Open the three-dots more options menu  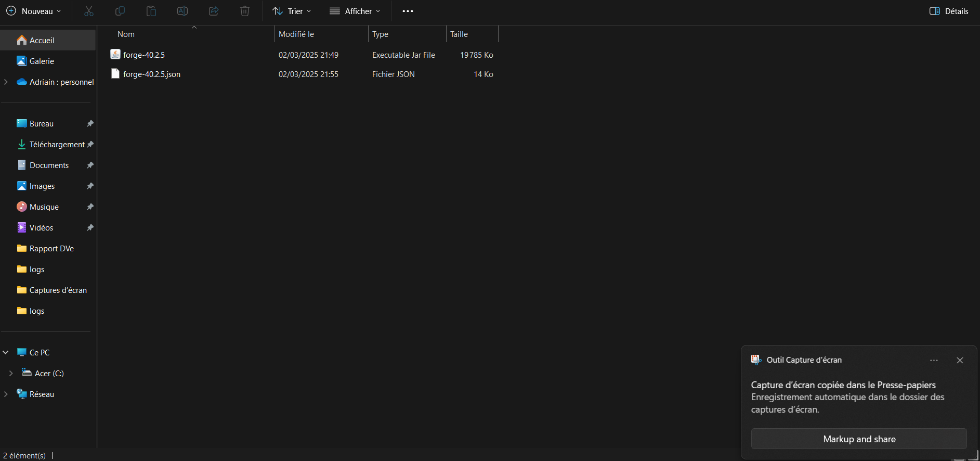click(x=408, y=11)
